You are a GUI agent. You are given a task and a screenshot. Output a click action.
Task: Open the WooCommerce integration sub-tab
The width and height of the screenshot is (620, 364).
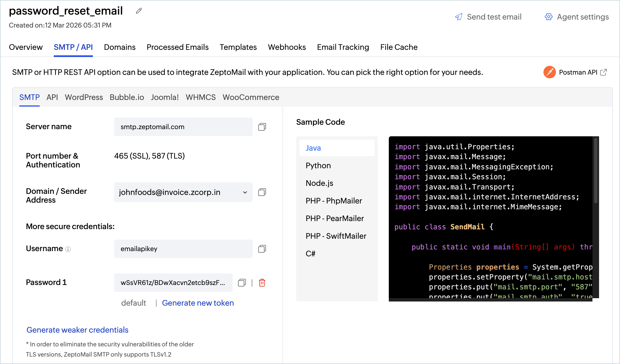coord(251,97)
